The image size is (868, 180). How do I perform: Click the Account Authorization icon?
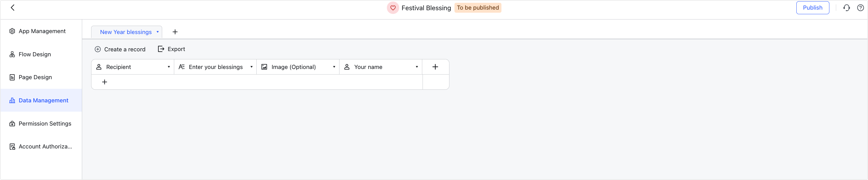click(12, 146)
